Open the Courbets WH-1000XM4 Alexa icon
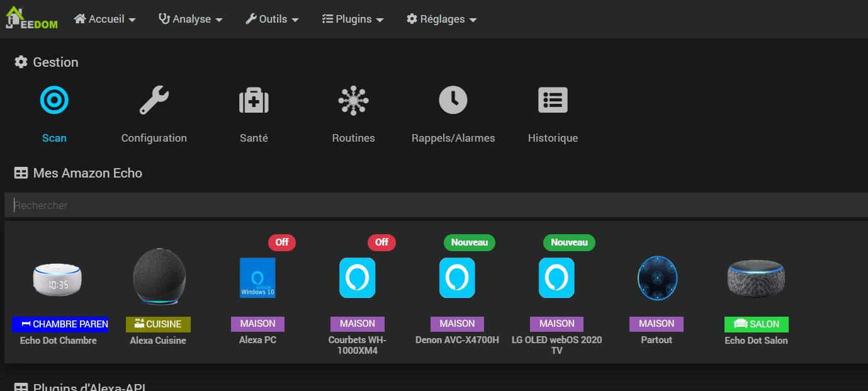The image size is (868, 391). 358,278
